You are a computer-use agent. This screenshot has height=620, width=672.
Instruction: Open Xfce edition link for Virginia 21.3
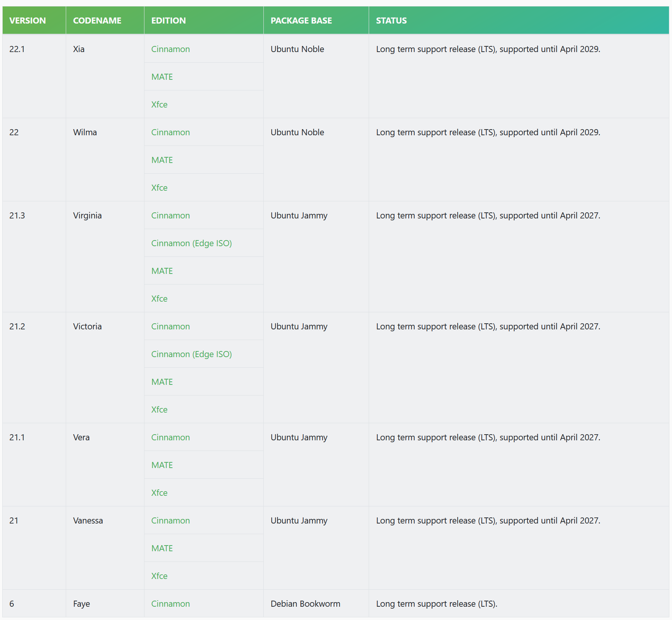[159, 299]
